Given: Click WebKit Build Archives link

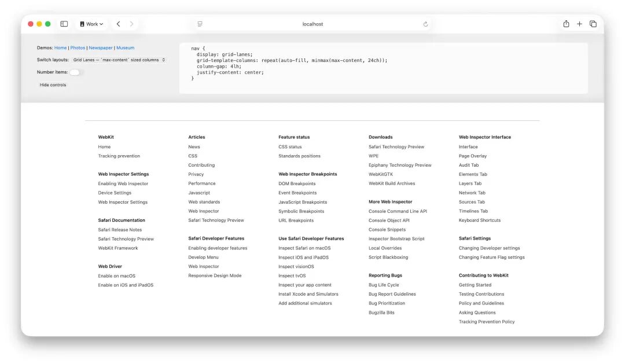Looking at the screenshot, I should [392, 183].
